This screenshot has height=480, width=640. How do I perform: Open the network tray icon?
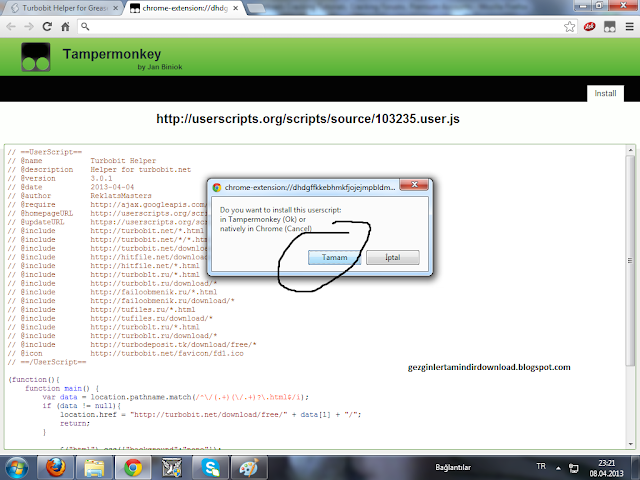coord(573,468)
